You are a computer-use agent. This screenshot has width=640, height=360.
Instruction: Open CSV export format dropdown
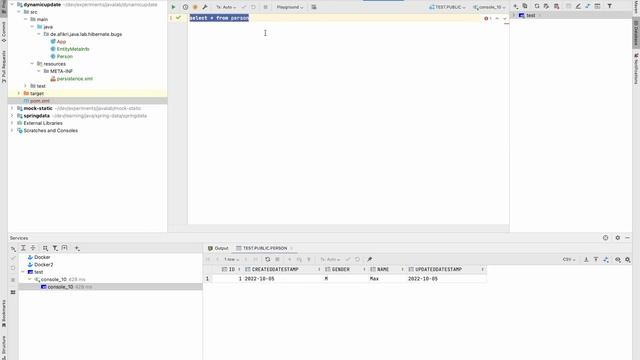point(569,260)
